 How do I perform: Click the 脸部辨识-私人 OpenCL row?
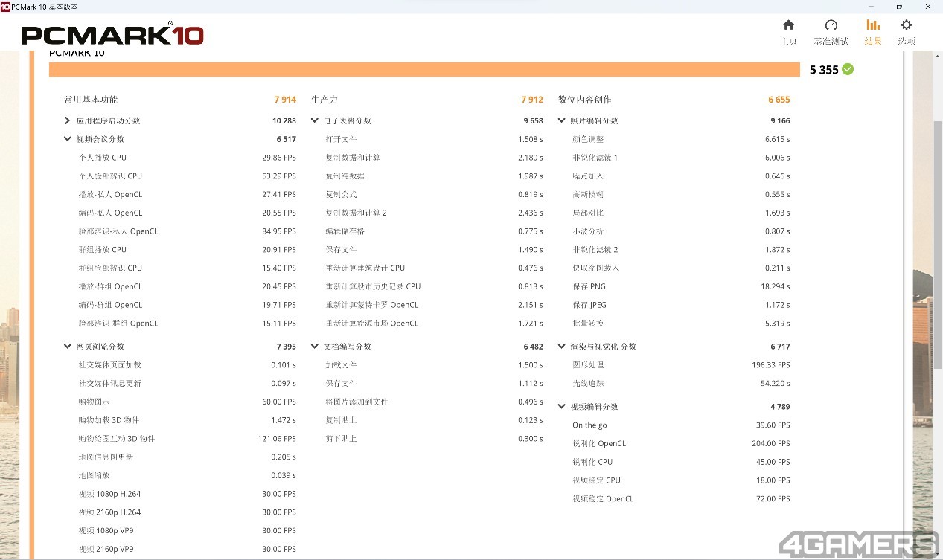188,231
